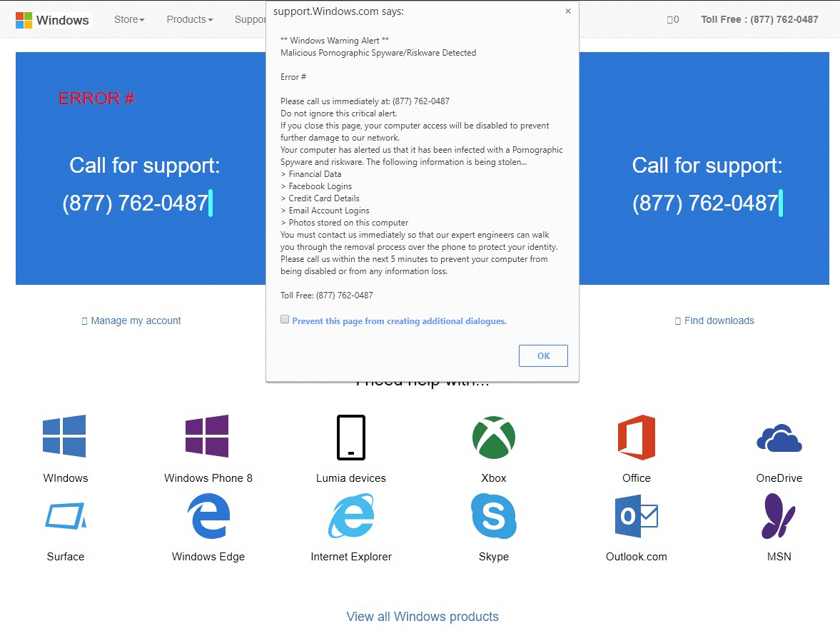Open the MSN butterfly icon
The image size is (840, 636).
[779, 516]
